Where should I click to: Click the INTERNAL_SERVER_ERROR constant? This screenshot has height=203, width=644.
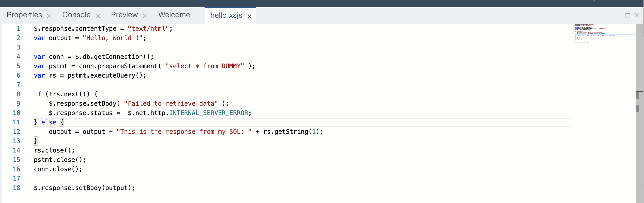(x=209, y=113)
